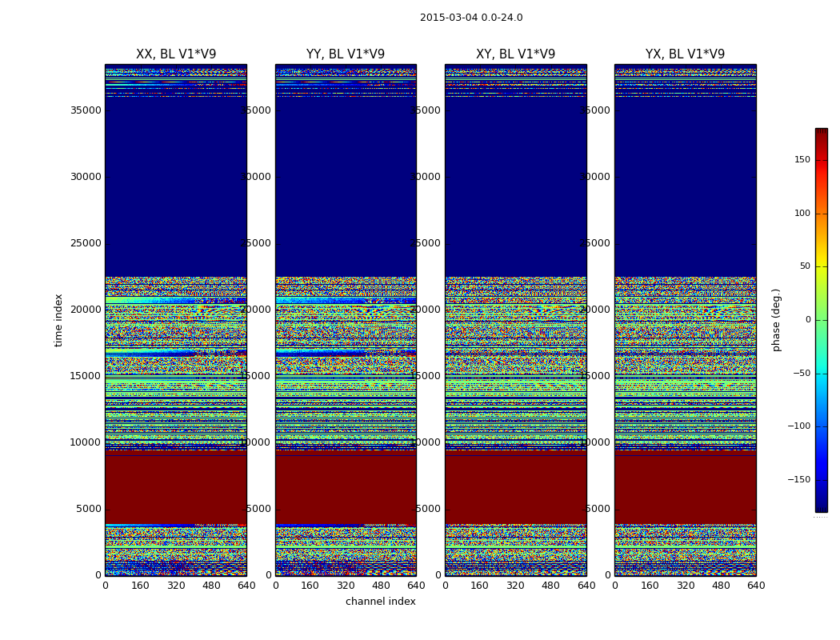Click YX panel x-tick "320"
The image size is (840, 640).
pos(685,586)
